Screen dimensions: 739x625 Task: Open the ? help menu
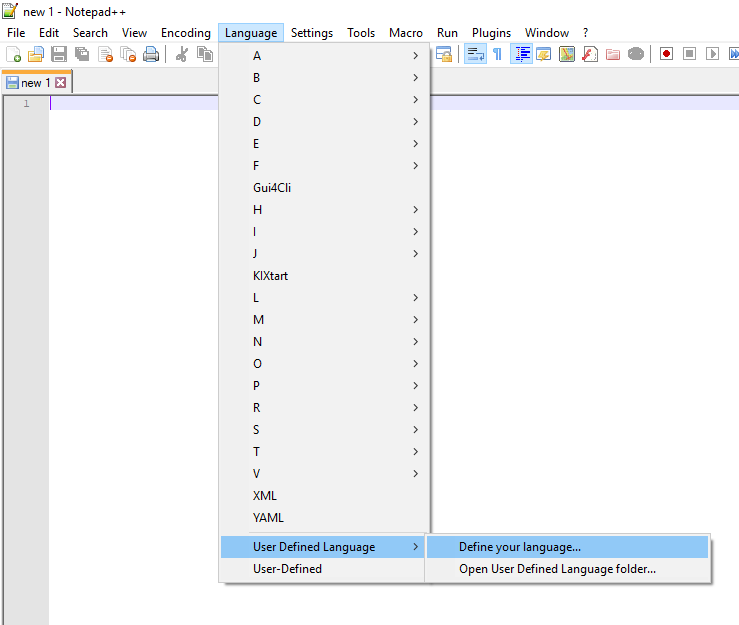[x=585, y=33]
